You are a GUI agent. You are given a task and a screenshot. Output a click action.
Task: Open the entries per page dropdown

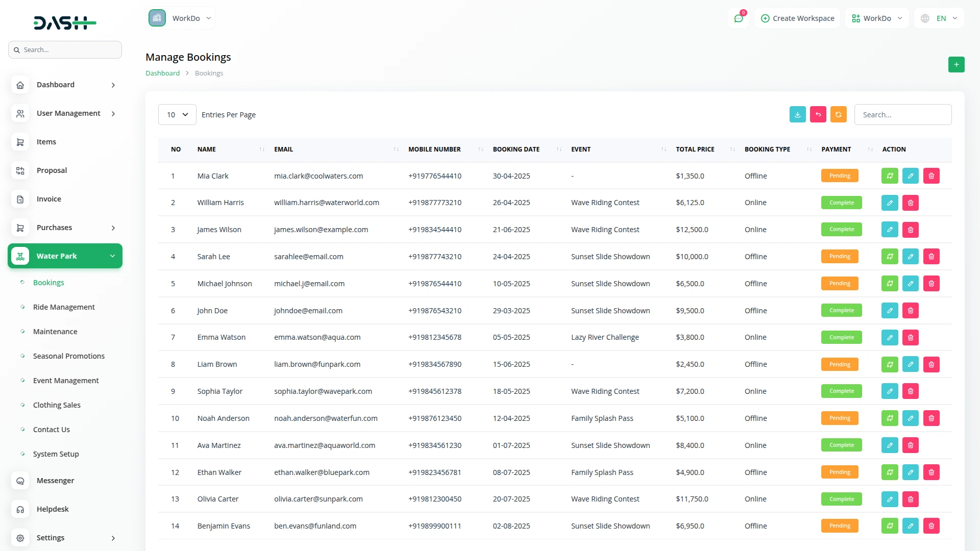177,115
